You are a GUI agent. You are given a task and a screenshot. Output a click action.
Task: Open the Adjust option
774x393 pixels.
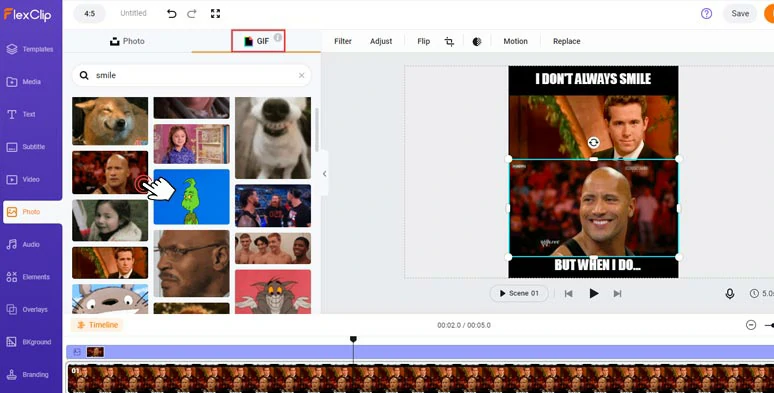click(x=381, y=41)
